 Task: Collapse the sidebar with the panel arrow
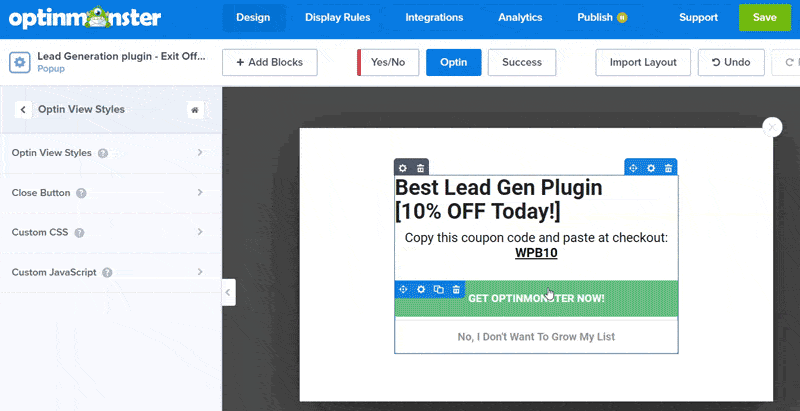(x=228, y=292)
